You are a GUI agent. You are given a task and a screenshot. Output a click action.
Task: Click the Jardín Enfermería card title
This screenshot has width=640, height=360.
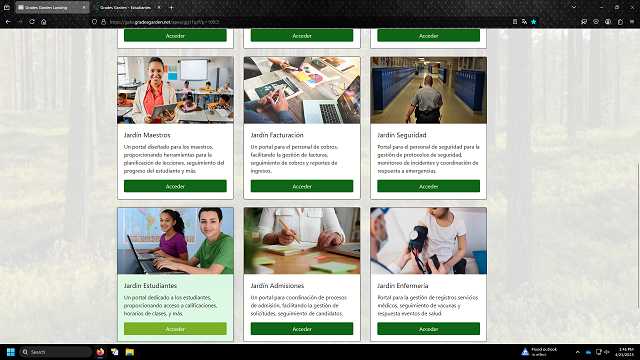click(402, 286)
